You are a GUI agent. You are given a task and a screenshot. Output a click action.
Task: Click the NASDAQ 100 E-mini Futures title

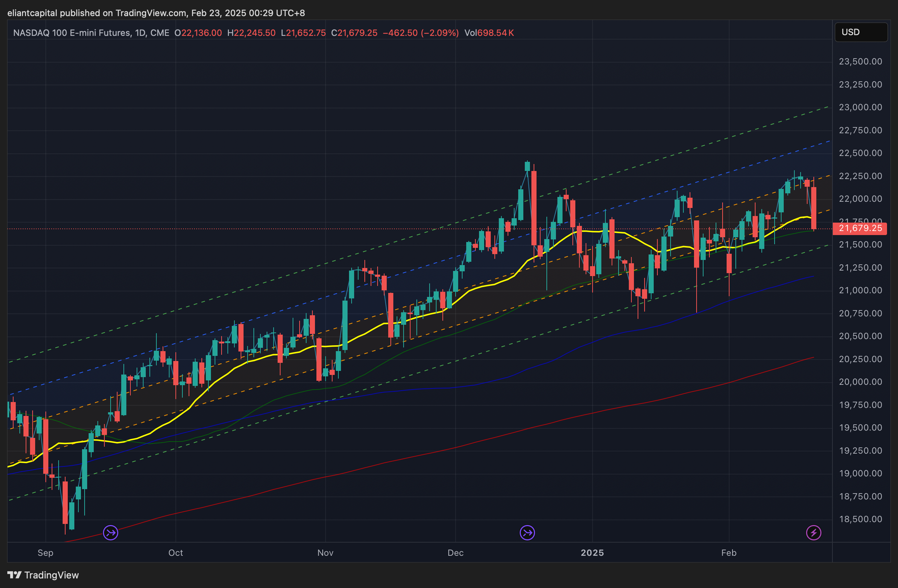point(72,33)
